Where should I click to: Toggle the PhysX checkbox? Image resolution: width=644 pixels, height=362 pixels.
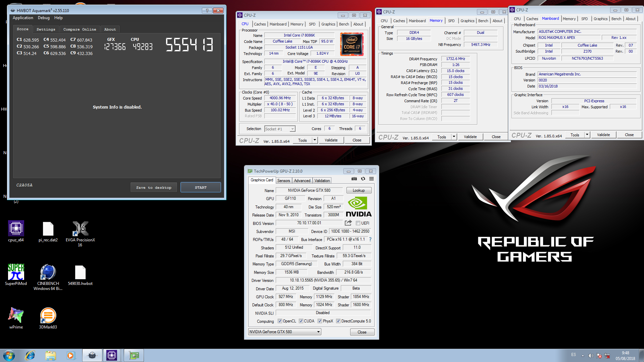[x=320, y=321]
